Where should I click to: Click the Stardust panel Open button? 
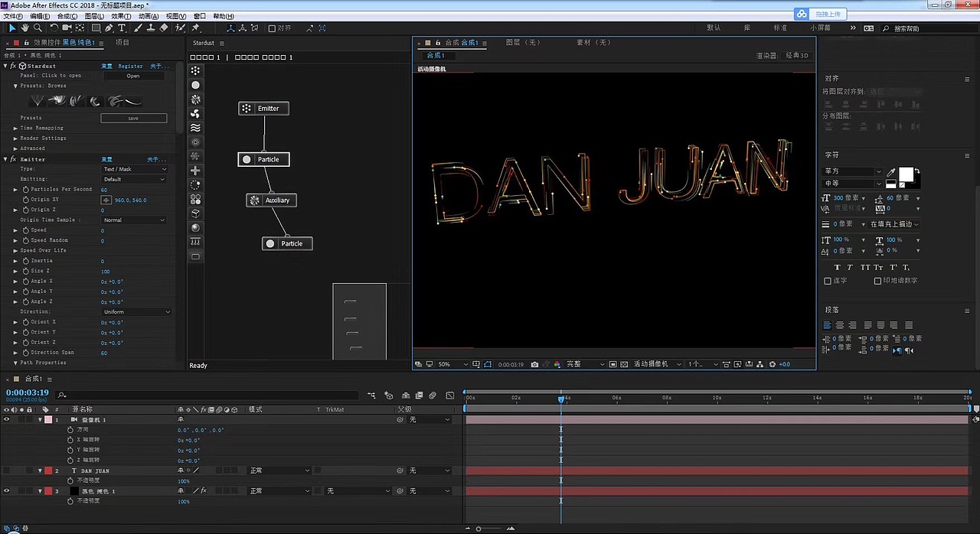(133, 76)
